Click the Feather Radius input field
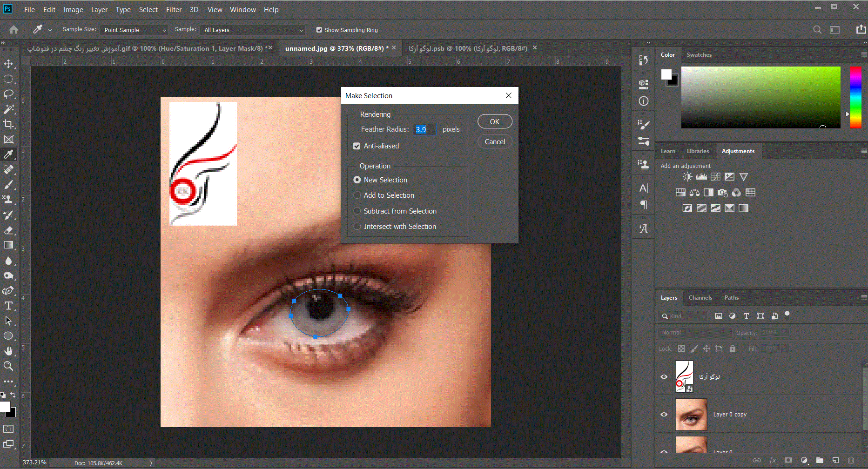Viewport: 868px width, 469px height. pyautogui.click(x=424, y=129)
